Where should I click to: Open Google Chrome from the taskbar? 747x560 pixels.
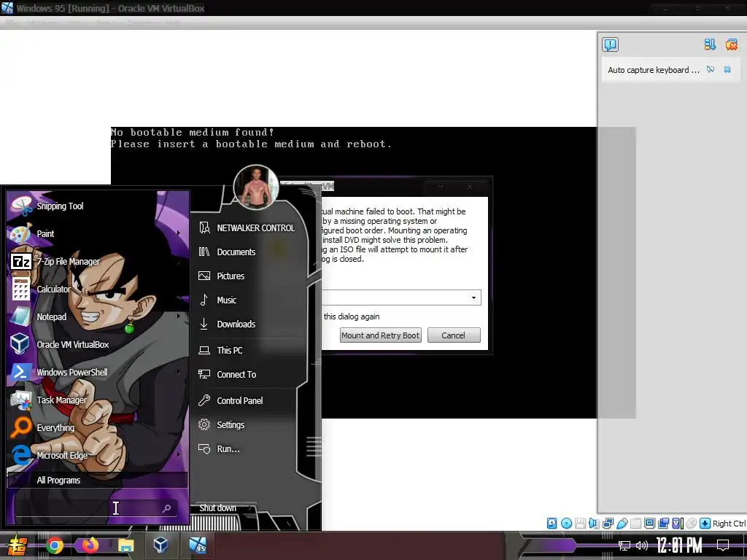54,545
